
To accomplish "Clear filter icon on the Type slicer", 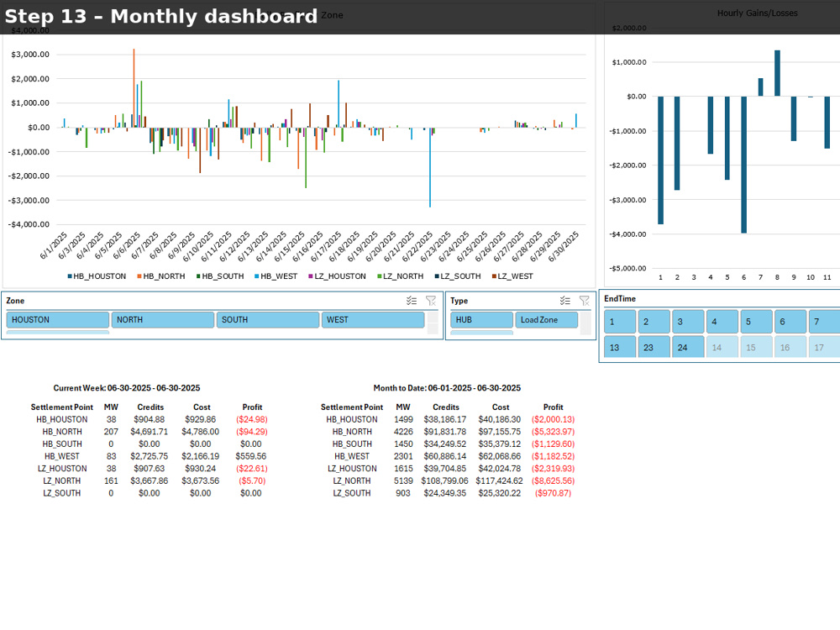I will (x=585, y=301).
